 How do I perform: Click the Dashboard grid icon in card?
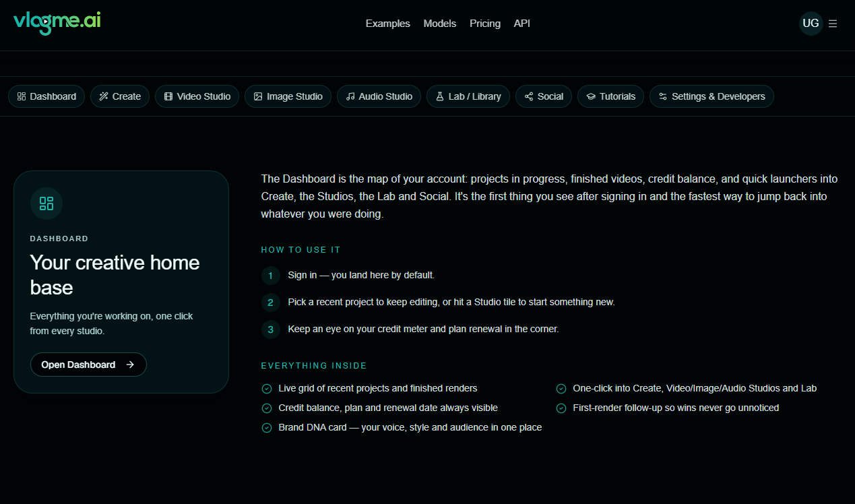[x=46, y=203]
